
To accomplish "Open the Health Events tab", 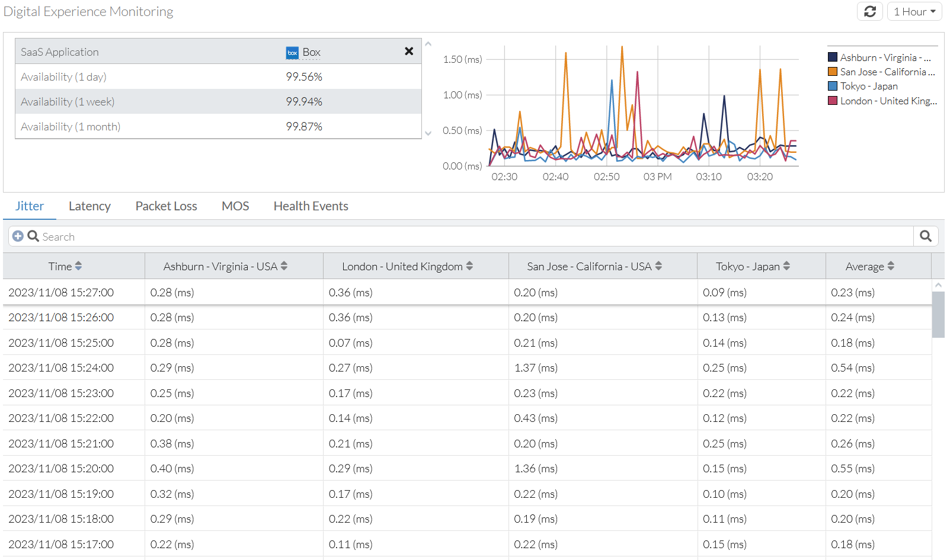I will point(311,206).
